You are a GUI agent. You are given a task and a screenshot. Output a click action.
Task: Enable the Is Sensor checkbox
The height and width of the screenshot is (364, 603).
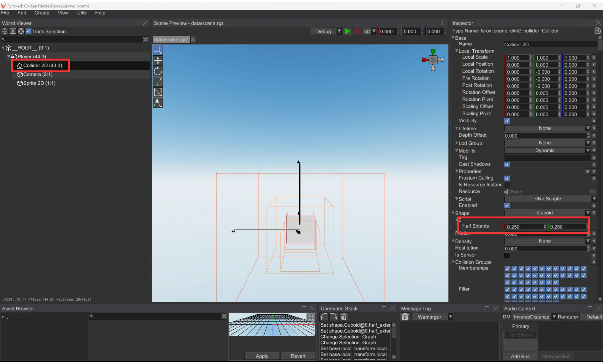[x=507, y=255]
